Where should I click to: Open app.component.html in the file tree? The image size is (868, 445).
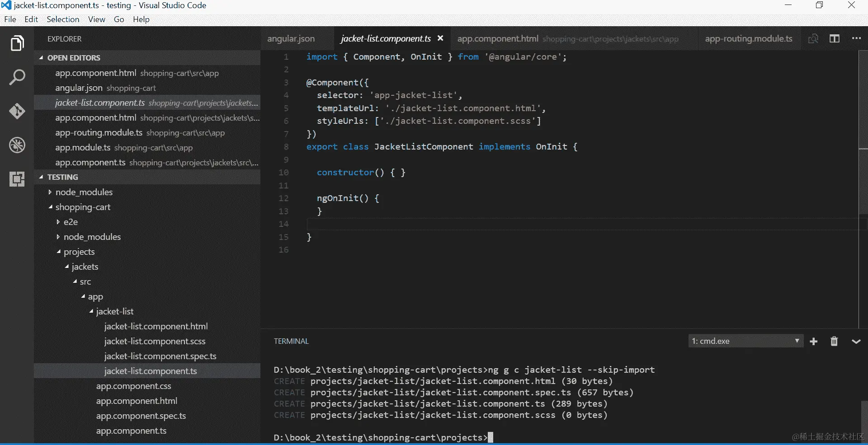[x=147, y=401]
